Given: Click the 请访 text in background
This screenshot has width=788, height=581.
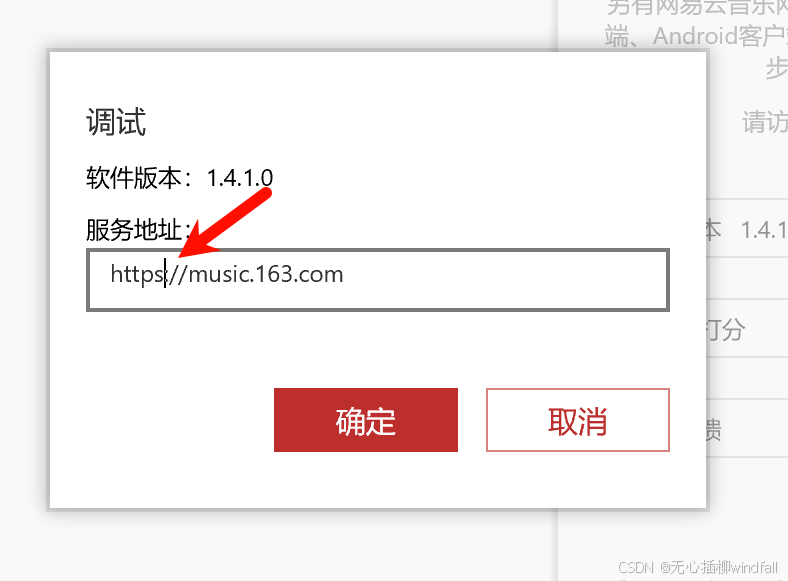Looking at the screenshot, I should coord(765,122).
